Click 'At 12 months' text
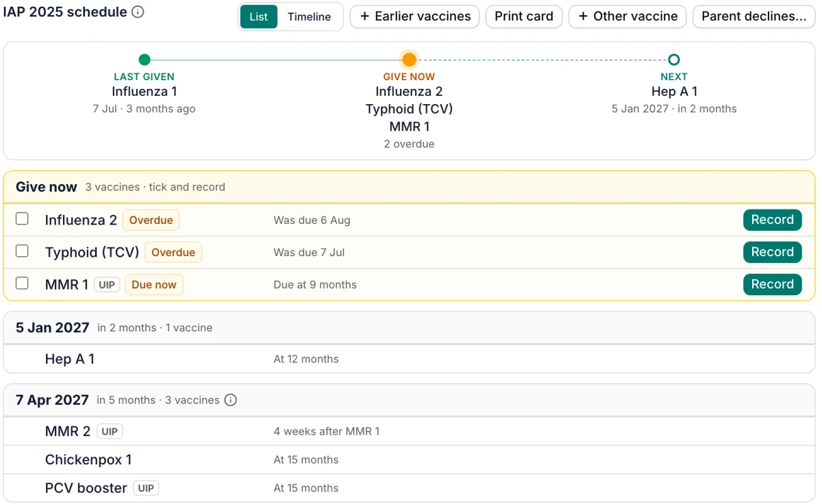Image resolution: width=822 pixels, height=504 pixels. pos(306,359)
